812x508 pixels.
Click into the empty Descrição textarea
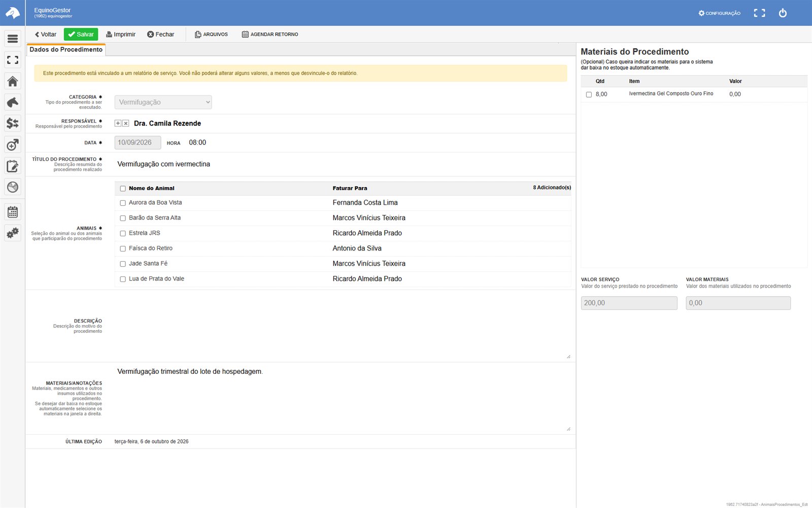(x=343, y=327)
